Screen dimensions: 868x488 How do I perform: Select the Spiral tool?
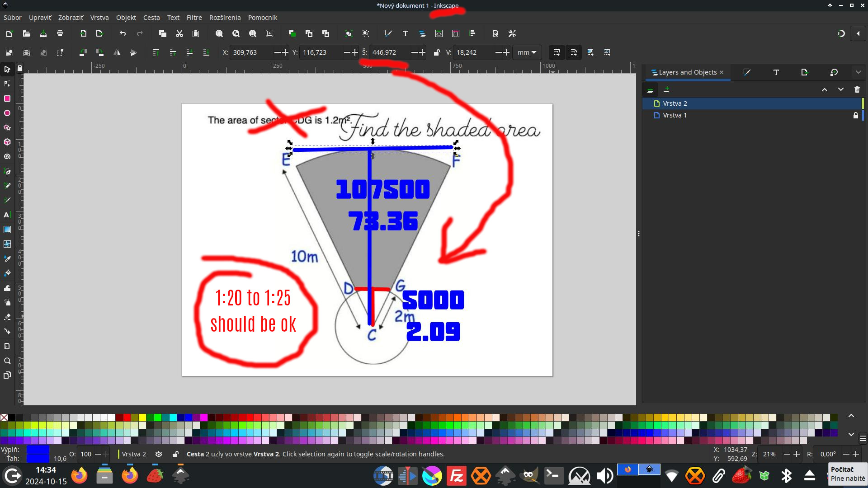point(7,157)
